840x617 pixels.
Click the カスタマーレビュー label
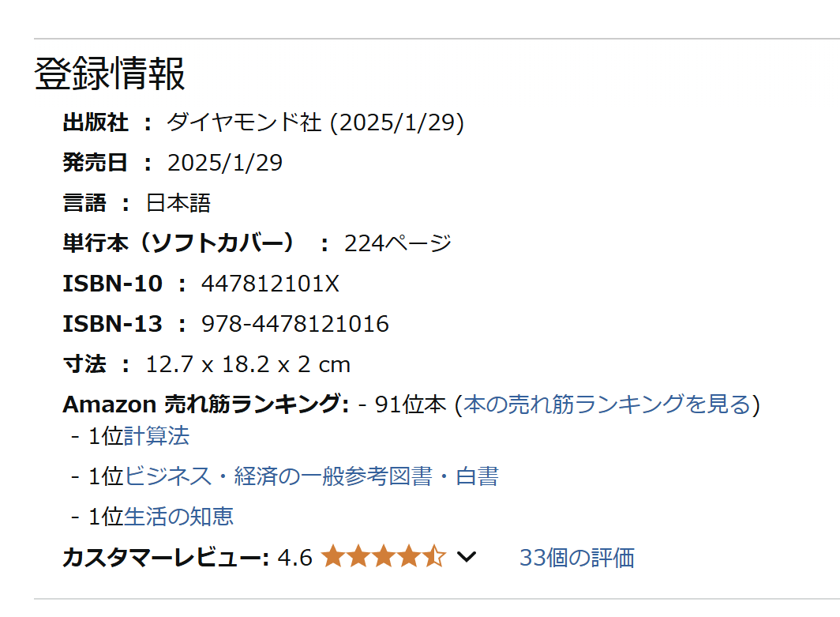166,558
